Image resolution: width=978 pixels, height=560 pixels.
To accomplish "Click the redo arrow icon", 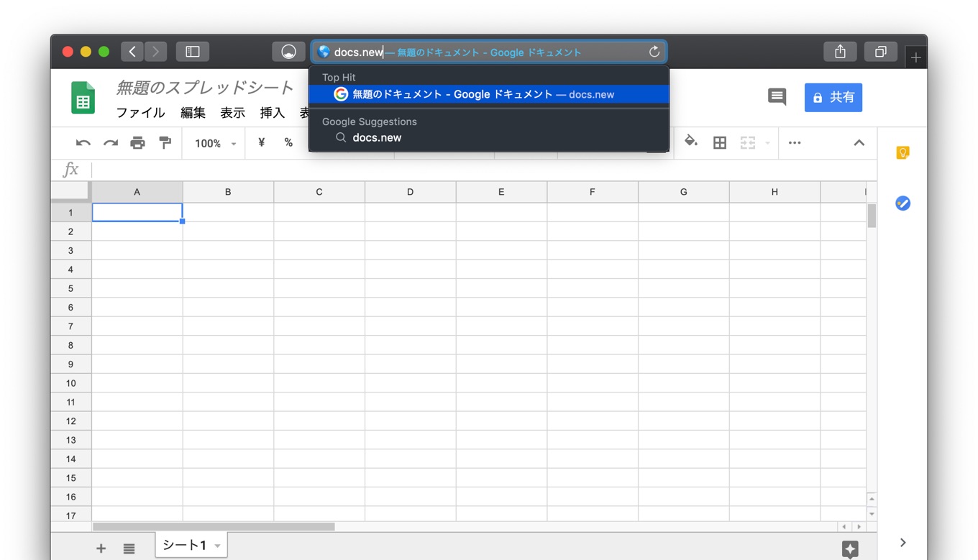I will (110, 143).
